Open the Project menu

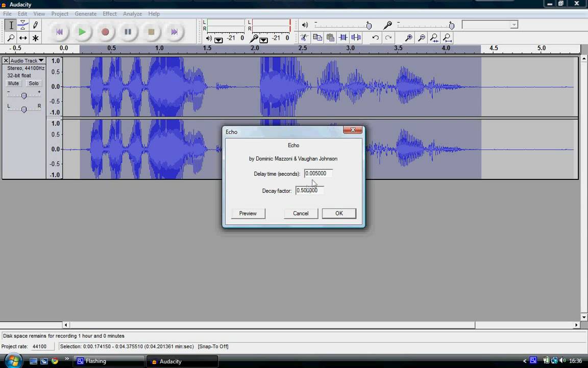point(60,13)
